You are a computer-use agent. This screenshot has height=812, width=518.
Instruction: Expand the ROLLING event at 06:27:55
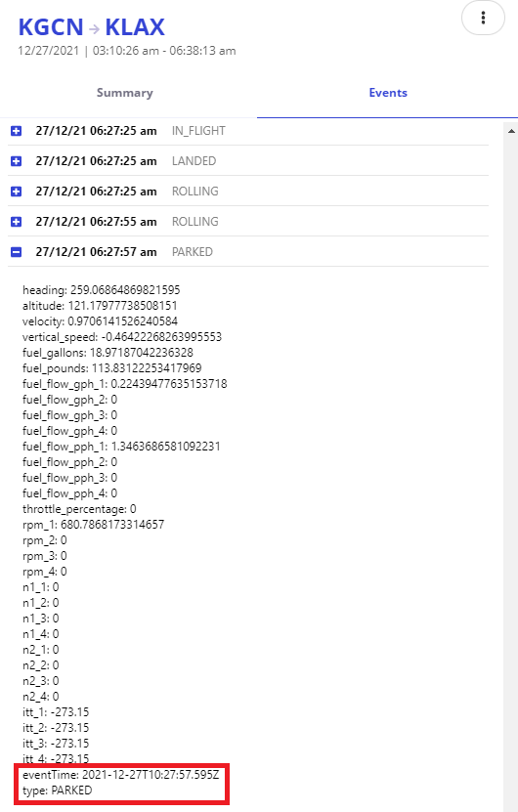click(x=16, y=222)
